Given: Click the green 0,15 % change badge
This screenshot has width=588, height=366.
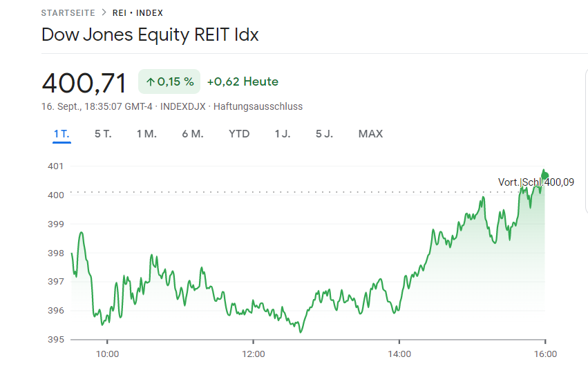Looking at the screenshot, I should click(x=169, y=81).
